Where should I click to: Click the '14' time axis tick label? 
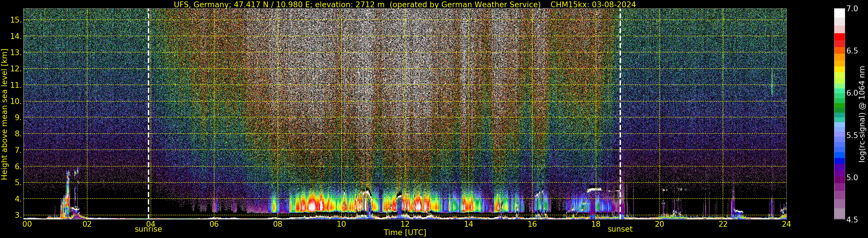pos(468,224)
